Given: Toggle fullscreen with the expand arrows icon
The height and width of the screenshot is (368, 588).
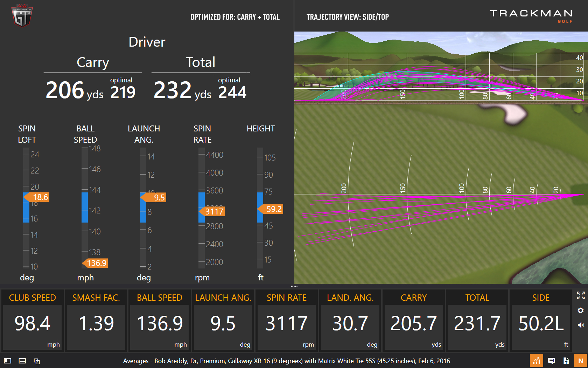Looking at the screenshot, I should [581, 295].
